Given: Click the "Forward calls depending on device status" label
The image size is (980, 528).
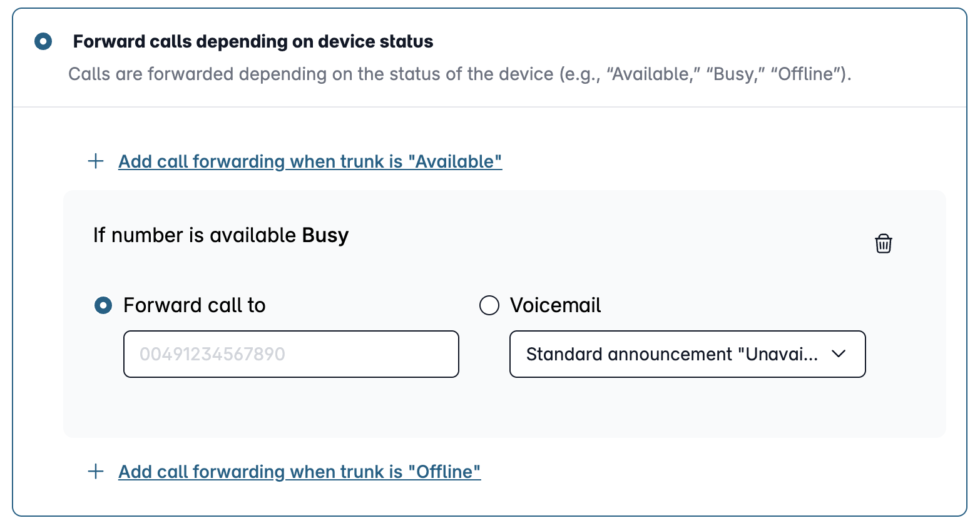Looking at the screenshot, I should [x=253, y=41].
